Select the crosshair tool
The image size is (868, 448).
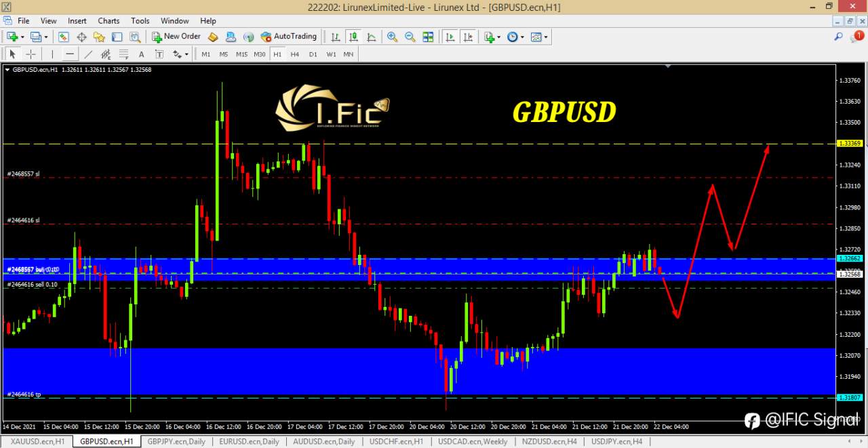click(x=30, y=54)
